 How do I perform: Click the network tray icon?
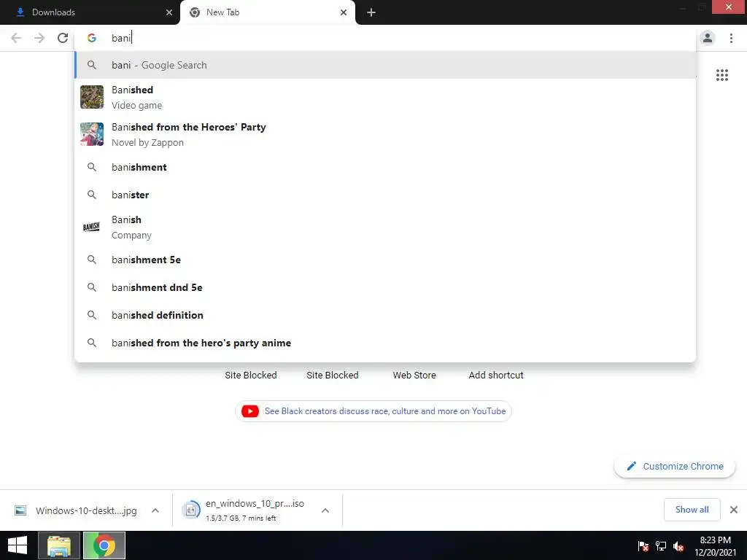pyautogui.click(x=661, y=546)
